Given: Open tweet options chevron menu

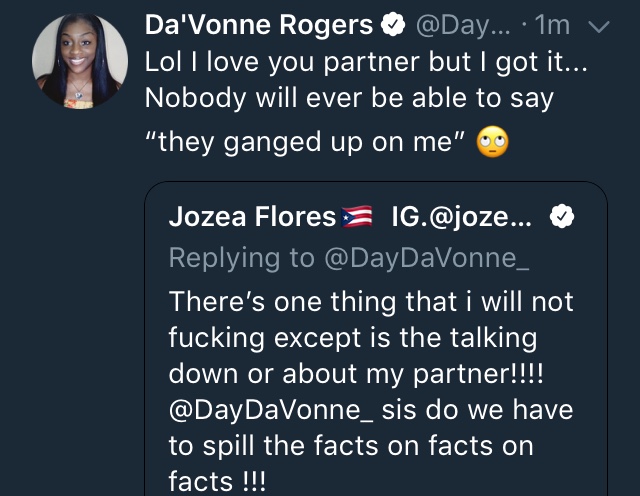Looking at the screenshot, I should [599, 27].
